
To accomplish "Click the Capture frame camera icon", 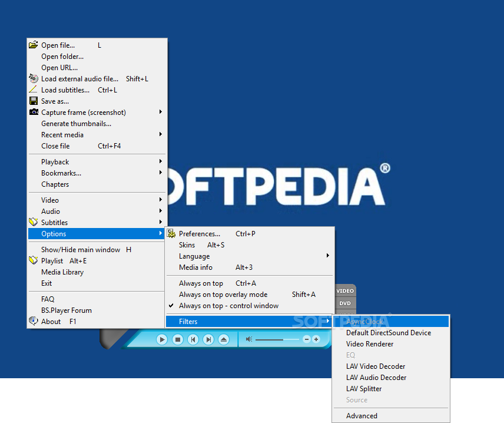I will pyautogui.click(x=34, y=112).
